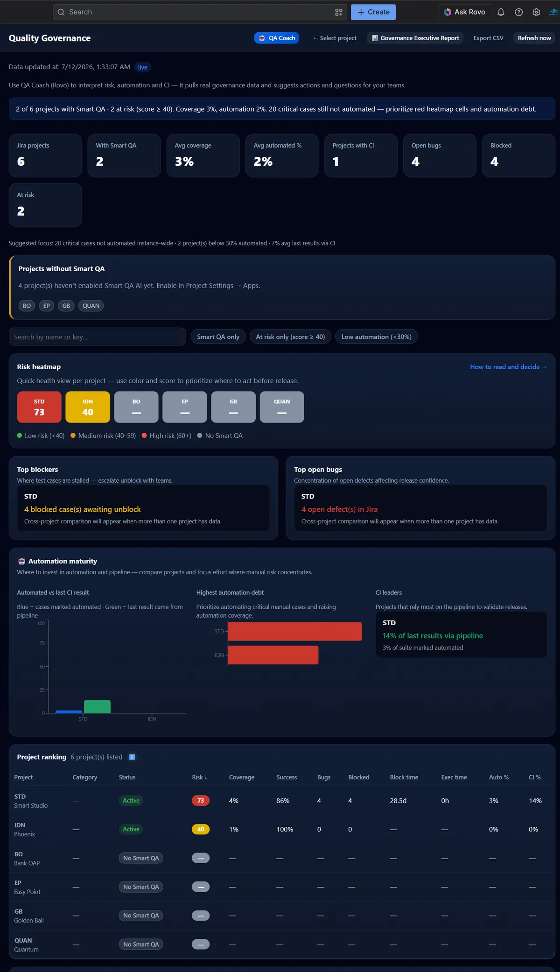
Task: Click the EP chip under Projects without Smart QA
Action: (x=47, y=306)
